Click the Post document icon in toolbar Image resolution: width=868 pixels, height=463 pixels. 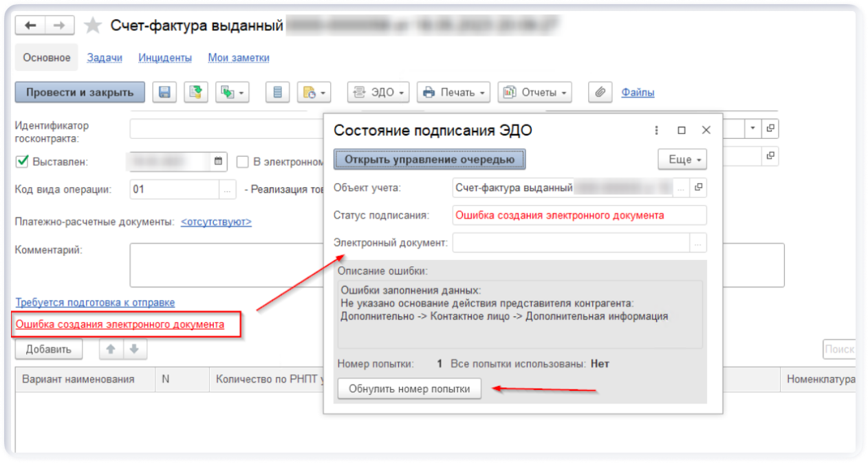pyautogui.click(x=195, y=92)
